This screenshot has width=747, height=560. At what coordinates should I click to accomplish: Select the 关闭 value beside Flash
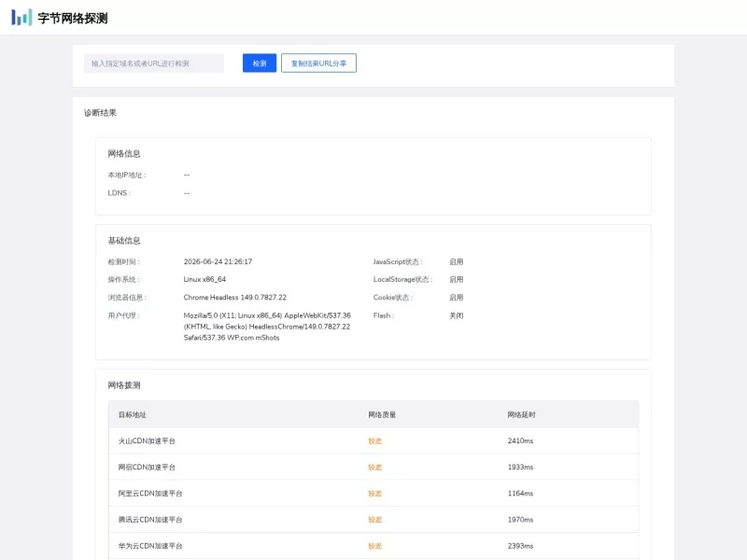pyautogui.click(x=456, y=315)
